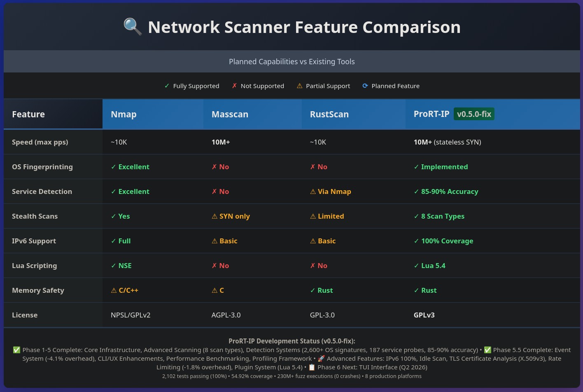Click Masscan's '10M+' speed value

[x=221, y=142]
